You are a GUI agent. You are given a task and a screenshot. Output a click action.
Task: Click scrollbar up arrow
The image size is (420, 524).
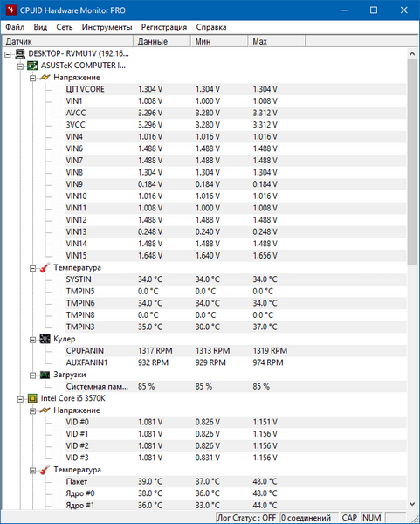click(x=412, y=54)
